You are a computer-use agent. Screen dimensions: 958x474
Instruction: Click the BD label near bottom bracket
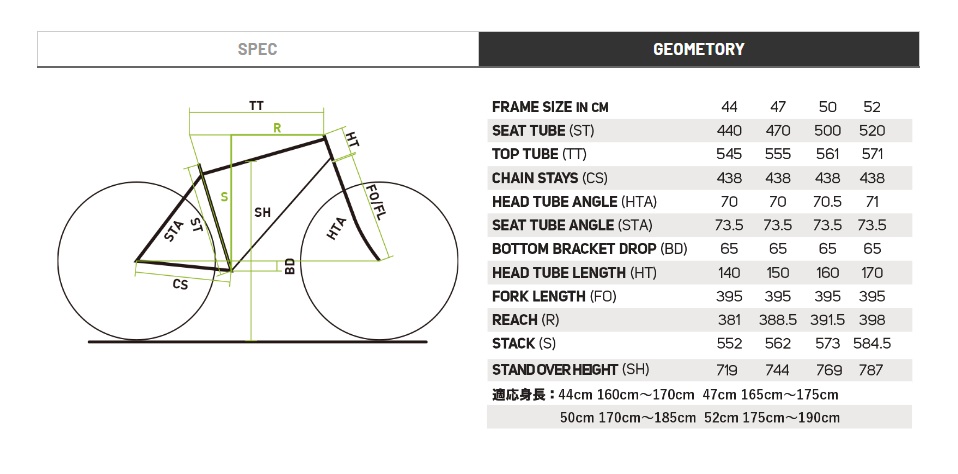click(290, 266)
